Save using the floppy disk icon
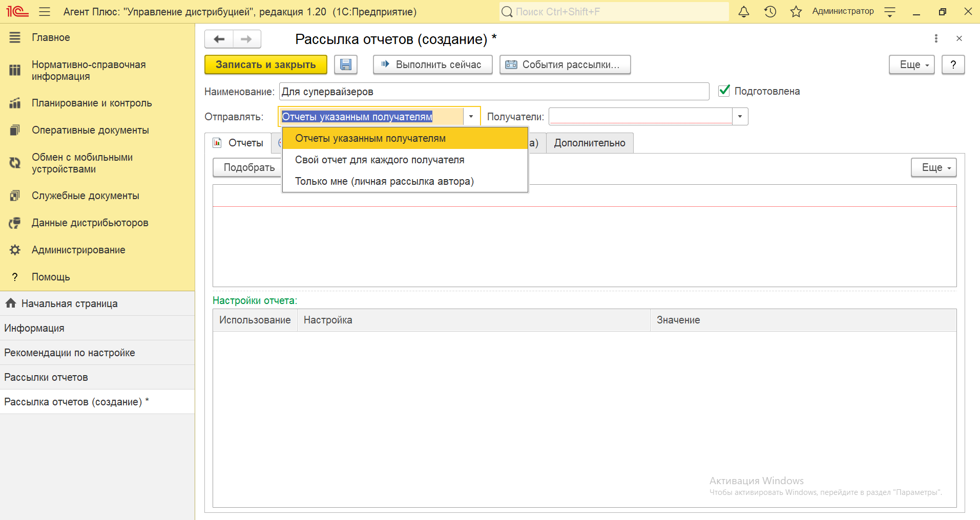 346,64
